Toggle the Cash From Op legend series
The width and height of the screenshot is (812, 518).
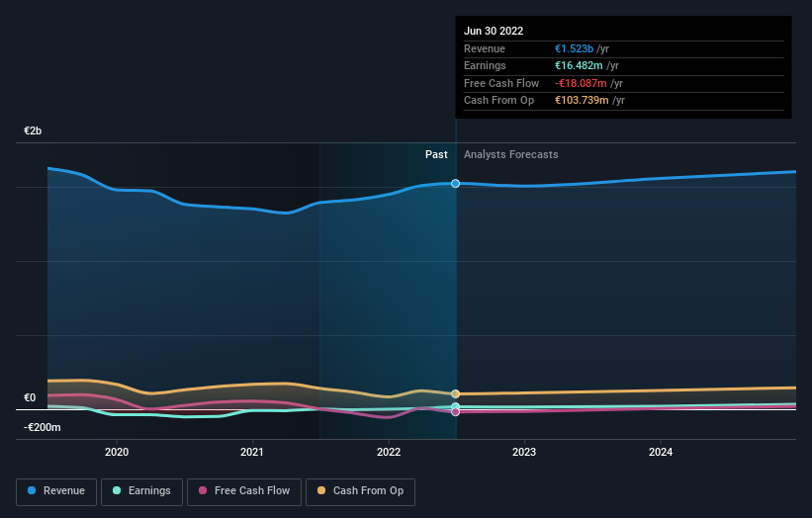pyautogui.click(x=360, y=491)
